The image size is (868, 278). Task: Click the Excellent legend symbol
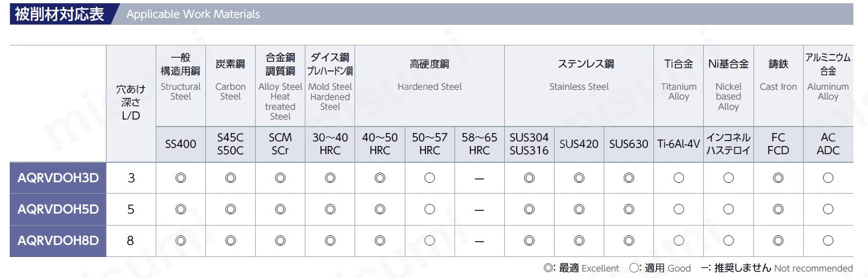tap(549, 268)
